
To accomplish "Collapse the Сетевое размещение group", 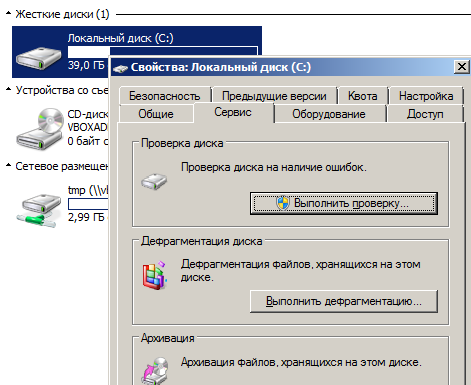I will coord(9,166).
